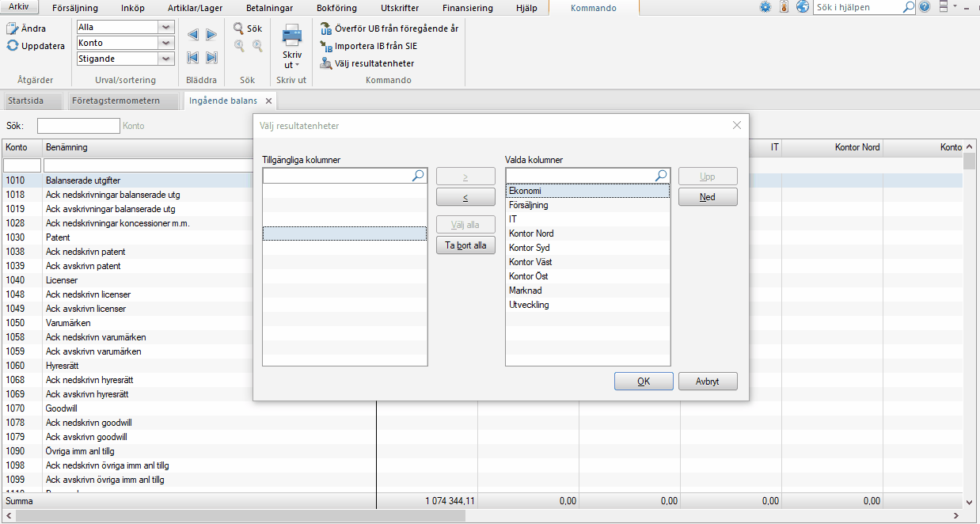The image size is (980, 524).
Task: Open the Utskrifter ribbon tab
Action: tap(400, 8)
